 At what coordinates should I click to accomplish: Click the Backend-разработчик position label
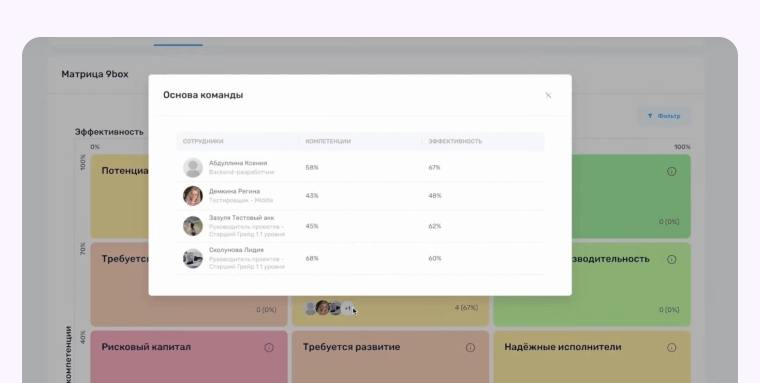coord(241,172)
